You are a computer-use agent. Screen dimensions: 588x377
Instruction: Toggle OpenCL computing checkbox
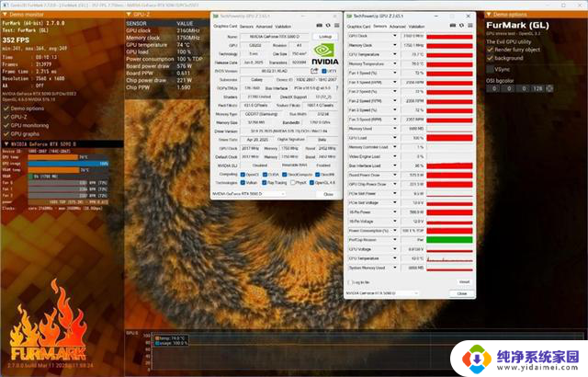[243, 175]
